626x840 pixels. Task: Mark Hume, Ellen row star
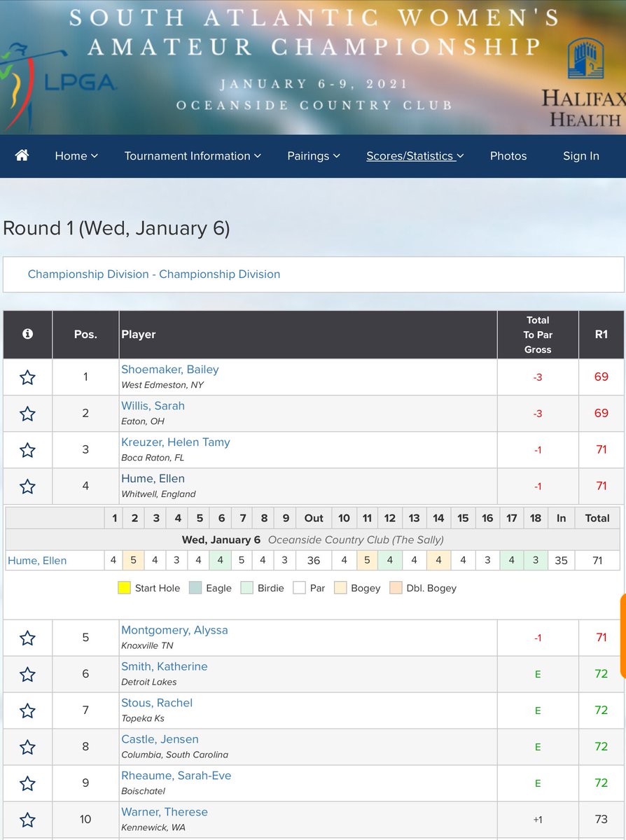(27, 486)
